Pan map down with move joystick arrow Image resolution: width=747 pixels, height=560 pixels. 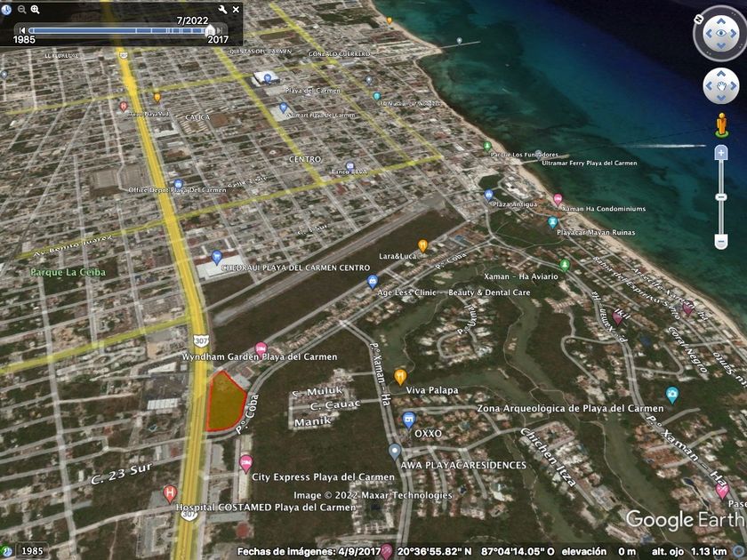tap(721, 98)
